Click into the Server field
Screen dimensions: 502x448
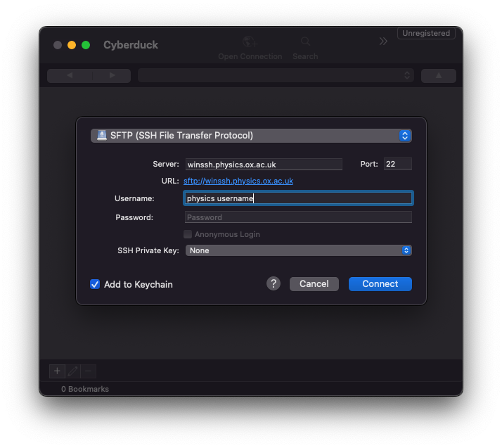click(x=264, y=165)
